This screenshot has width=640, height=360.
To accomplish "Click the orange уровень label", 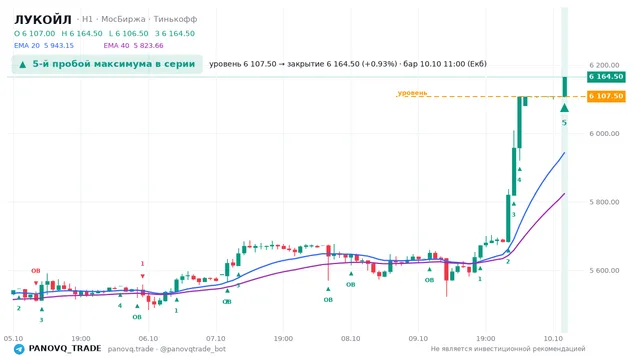I will pos(412,93).
